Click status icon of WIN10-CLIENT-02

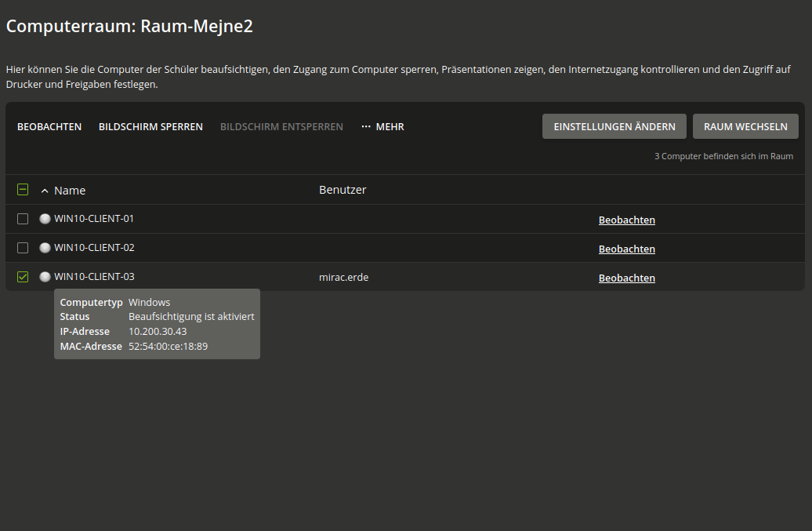pyautogui.click(x=45, y=248)
